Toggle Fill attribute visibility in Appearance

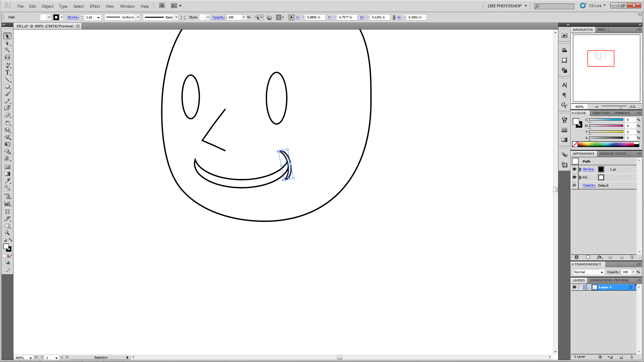pos(574,177)
